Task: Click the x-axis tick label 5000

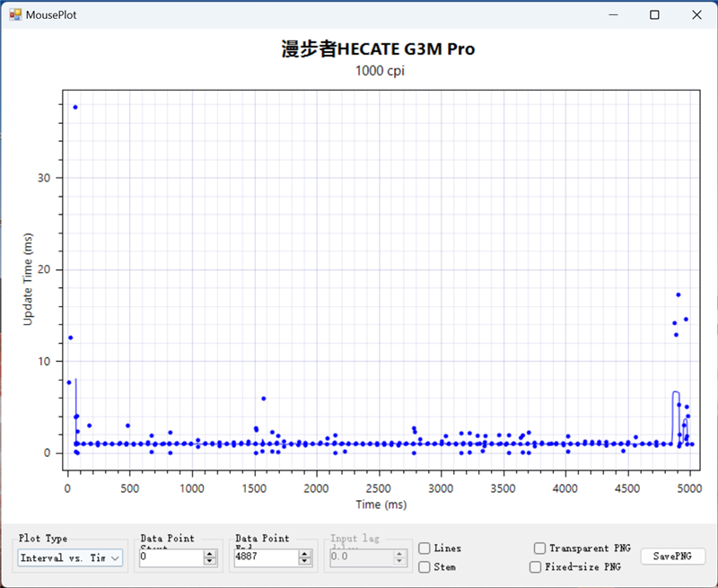Action: pos(689,488)
